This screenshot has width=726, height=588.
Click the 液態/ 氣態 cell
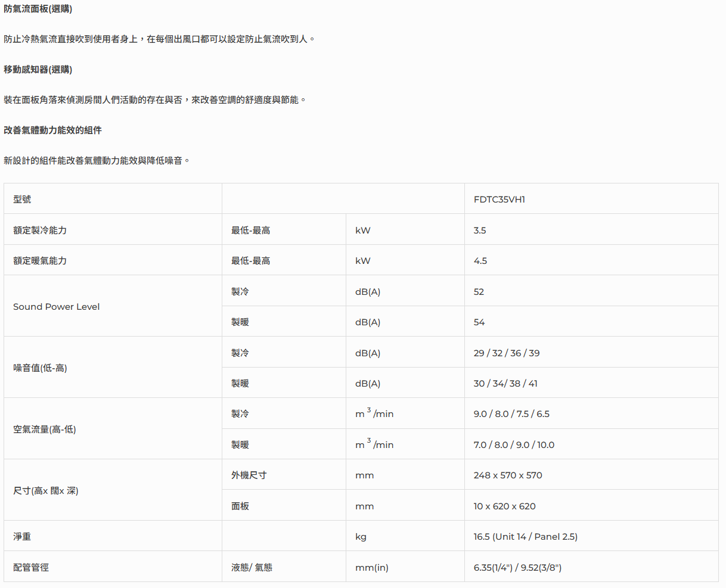click(252, 568)
